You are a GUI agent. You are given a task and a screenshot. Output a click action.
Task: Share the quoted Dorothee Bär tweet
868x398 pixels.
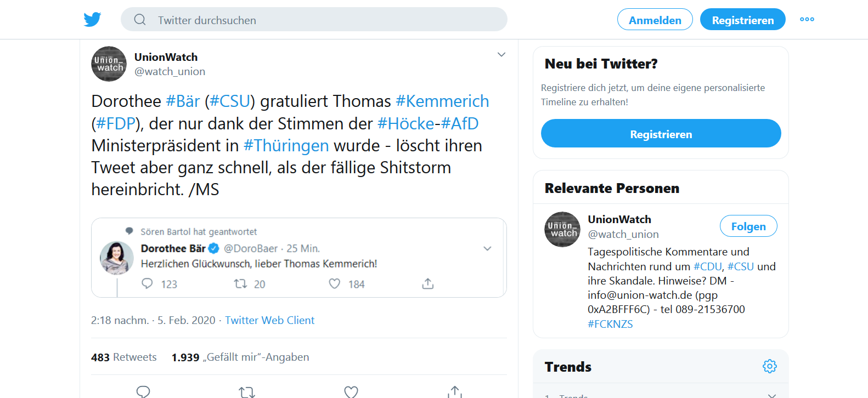(428, 283)
